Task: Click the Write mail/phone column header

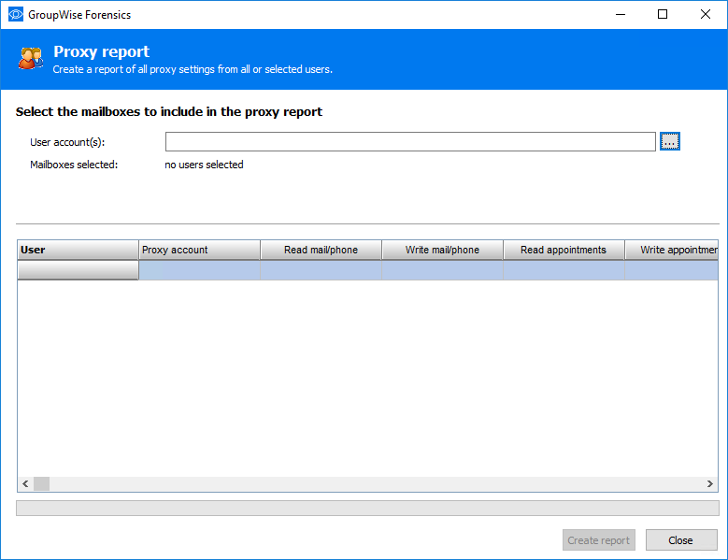Action: (442, 250)
